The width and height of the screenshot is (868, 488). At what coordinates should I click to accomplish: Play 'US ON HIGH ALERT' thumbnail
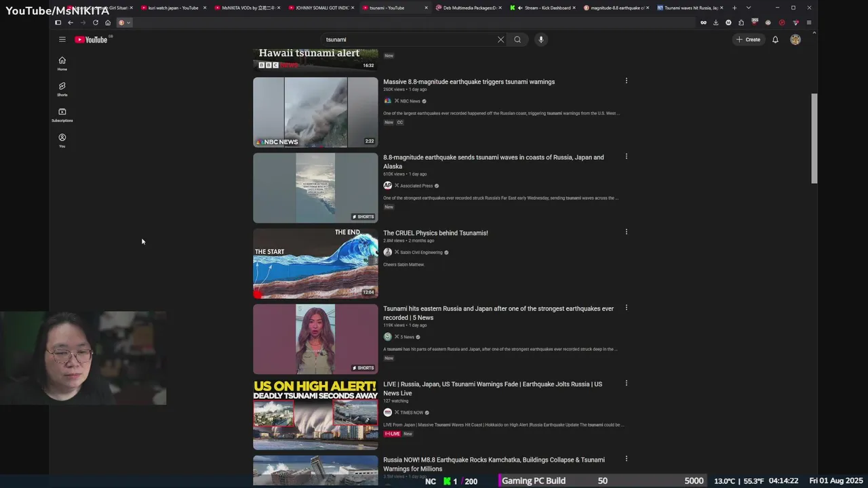click(x=315, y=414)
